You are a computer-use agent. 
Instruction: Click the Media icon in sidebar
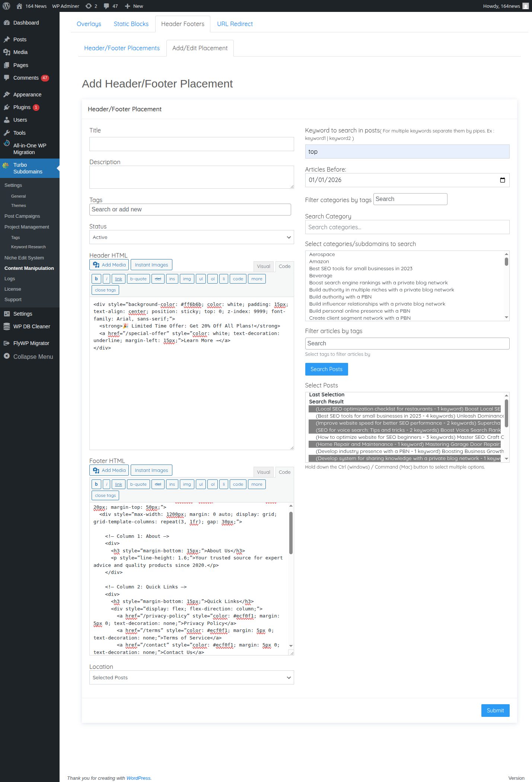(x=7, y=52)
